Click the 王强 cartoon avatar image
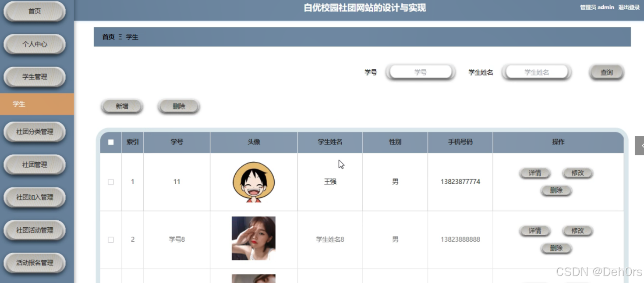644x283 pixels. coord(254,182)
